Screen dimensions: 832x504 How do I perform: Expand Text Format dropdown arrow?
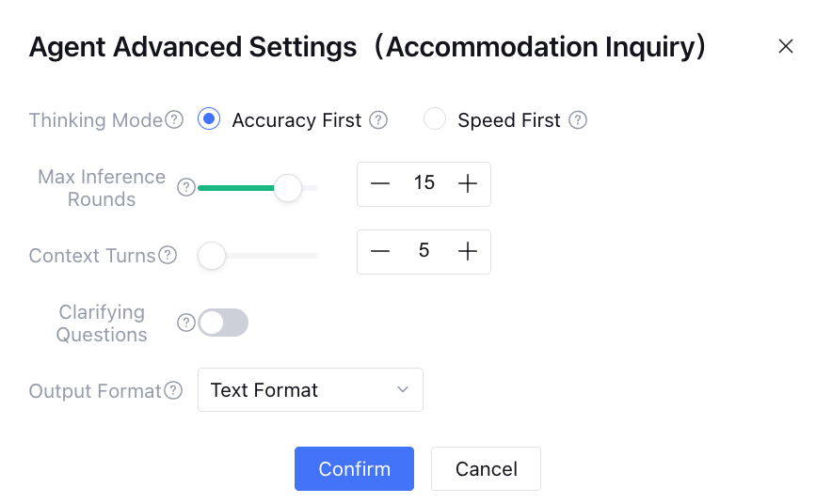[x=403, y=390]
